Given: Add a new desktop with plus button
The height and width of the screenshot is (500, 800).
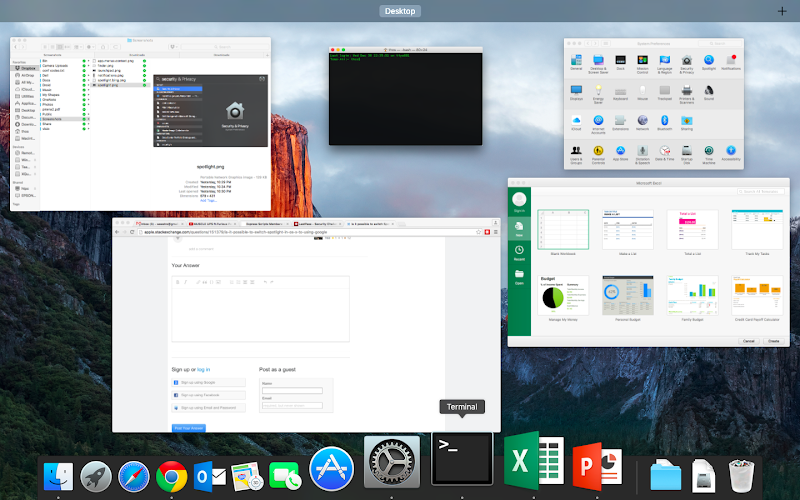Looking at the screenshot, I should pos(782,11).
